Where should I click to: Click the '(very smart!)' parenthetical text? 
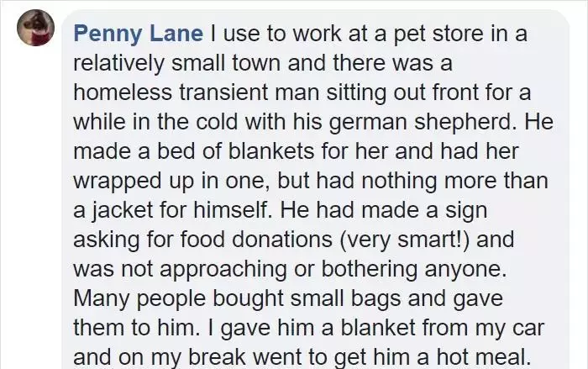(x=405, y=240)
